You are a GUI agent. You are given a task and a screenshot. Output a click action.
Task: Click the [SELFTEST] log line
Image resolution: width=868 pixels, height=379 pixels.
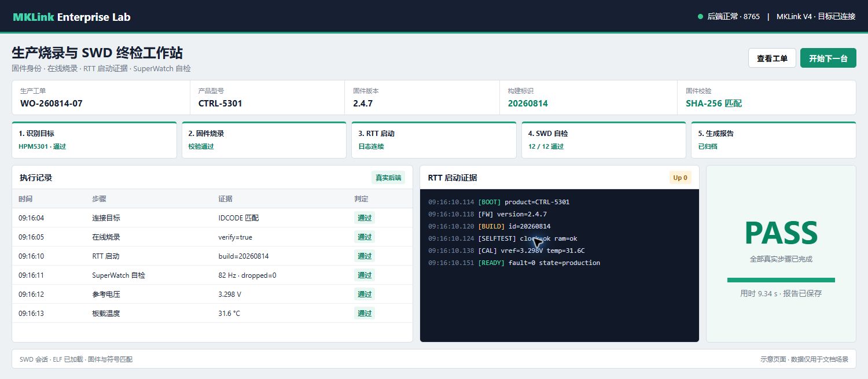tap(503, 238)
